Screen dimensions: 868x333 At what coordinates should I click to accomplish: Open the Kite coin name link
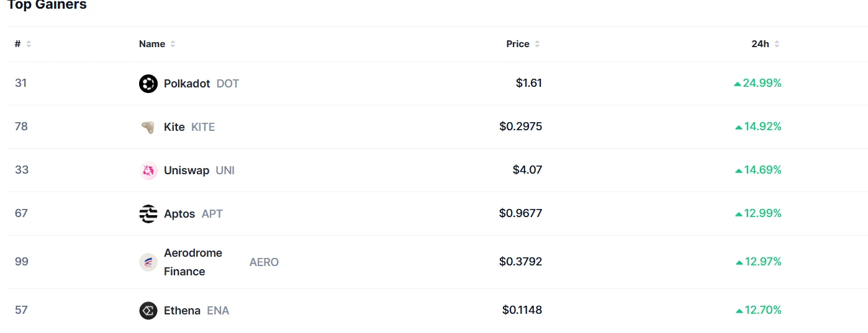(x=174, y=127)
